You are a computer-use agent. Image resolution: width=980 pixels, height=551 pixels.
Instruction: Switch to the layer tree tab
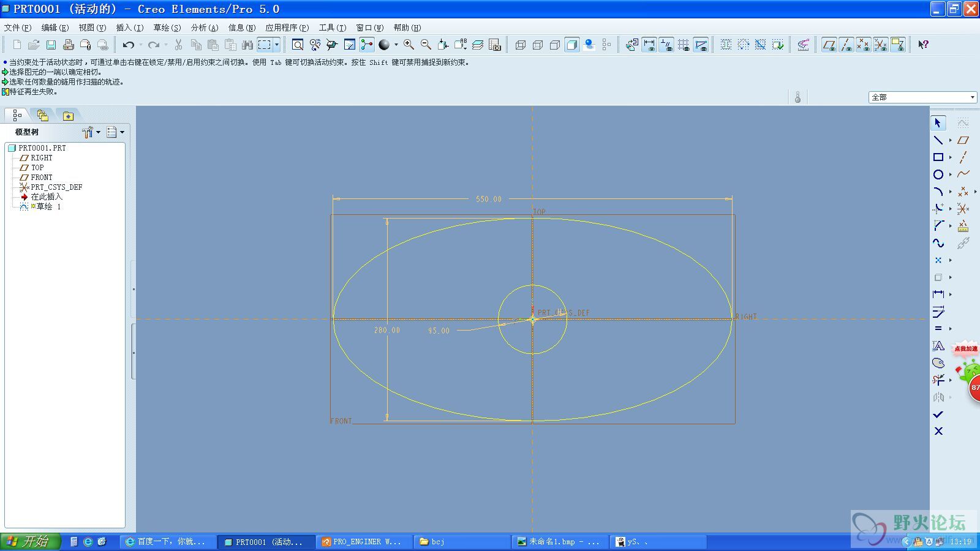[x=42, y=115]
